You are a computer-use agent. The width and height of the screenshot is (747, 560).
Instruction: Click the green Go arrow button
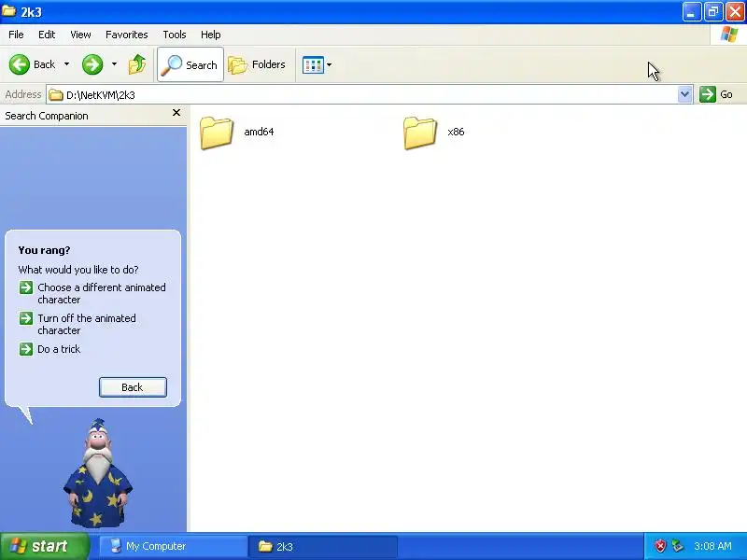pos(708,94)
